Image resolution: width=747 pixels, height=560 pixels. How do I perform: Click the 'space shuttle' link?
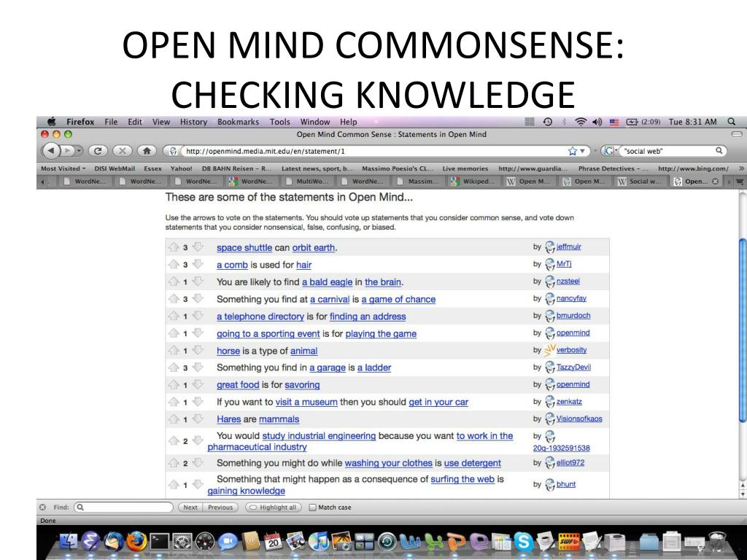tap(244, 248)
